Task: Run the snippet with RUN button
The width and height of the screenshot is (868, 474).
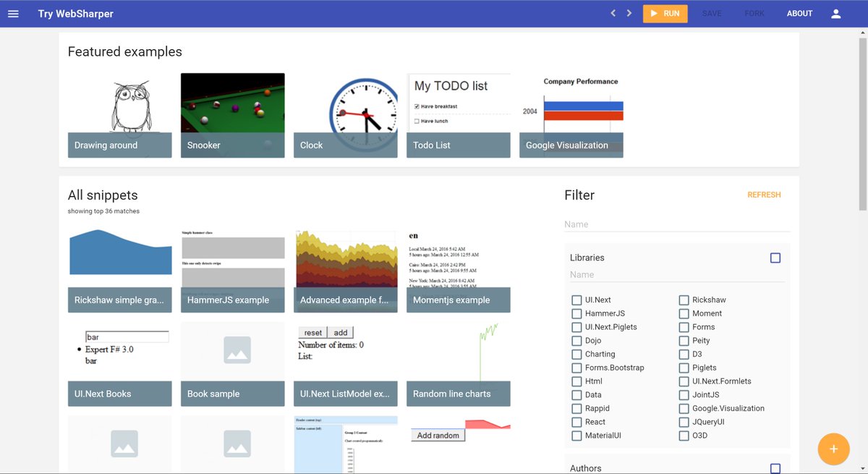Action: coord(665,14)
